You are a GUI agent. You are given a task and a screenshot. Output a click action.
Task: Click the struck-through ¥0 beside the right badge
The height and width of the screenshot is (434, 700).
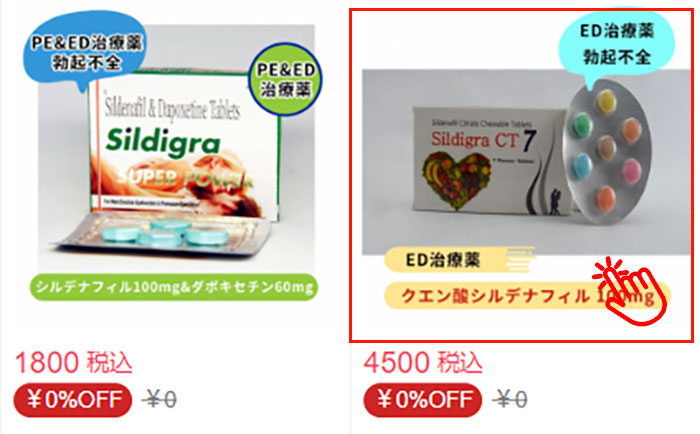click(510, 399)
